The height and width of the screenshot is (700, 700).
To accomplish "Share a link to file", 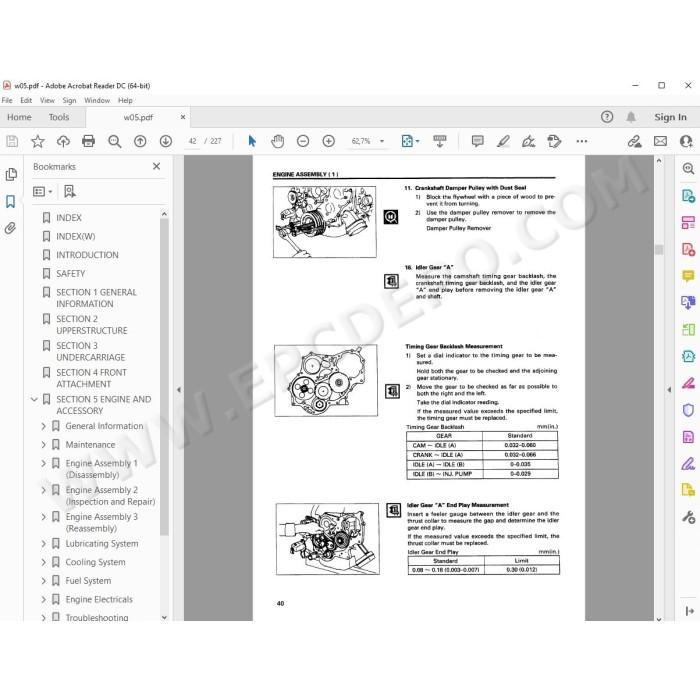I will pos(634,142).
